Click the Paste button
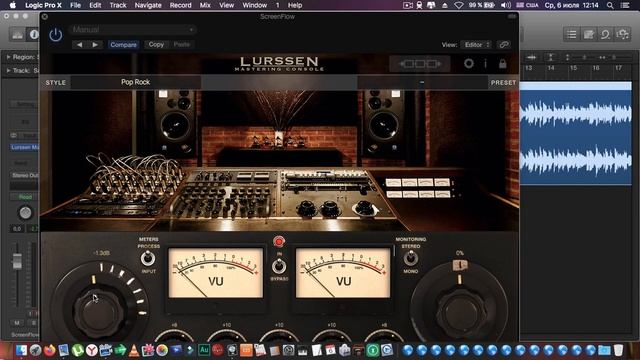 tap(182, 44)
